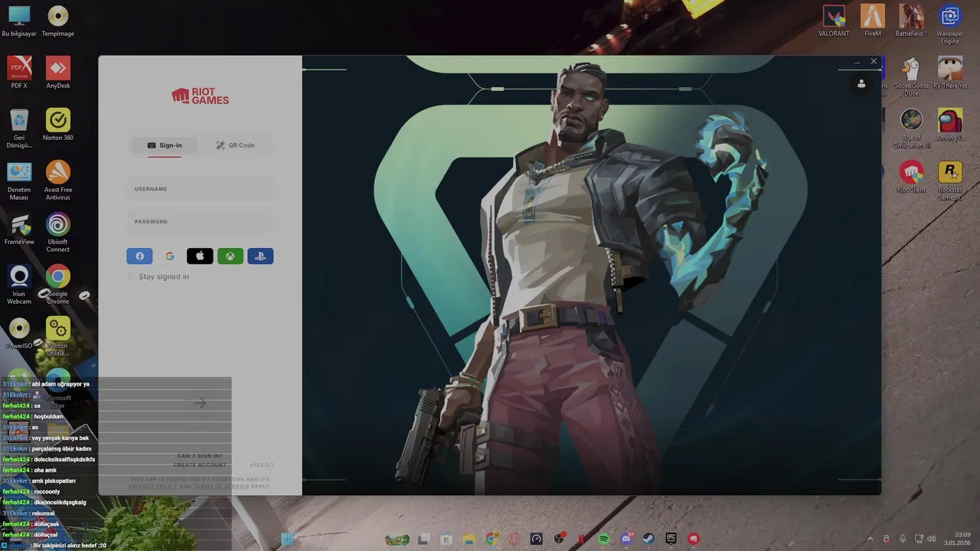Select the RV There Yet desktop icon
This screenshot has height=551, width=980.
(950, 73)
